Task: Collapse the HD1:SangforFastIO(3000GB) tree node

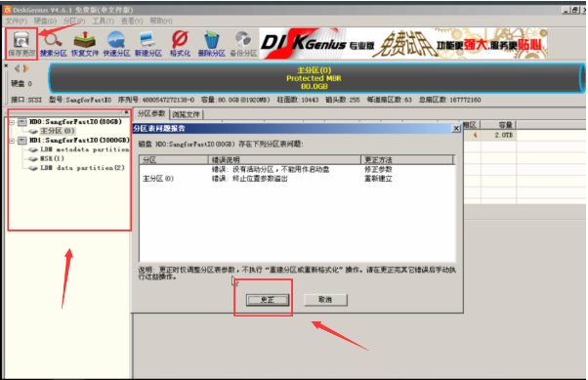Action: [12, 141]
